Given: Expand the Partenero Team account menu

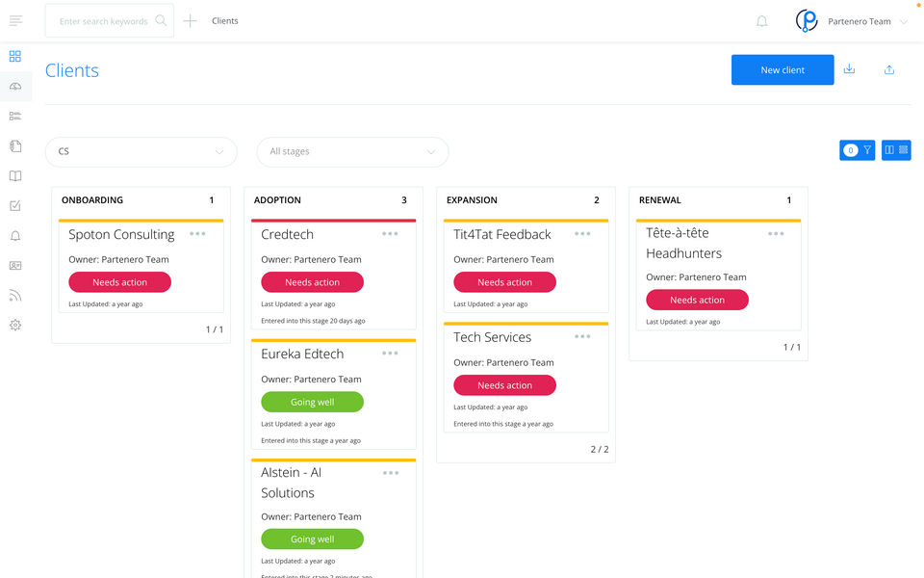Looking at the screenshot, I should coord(903,21).
